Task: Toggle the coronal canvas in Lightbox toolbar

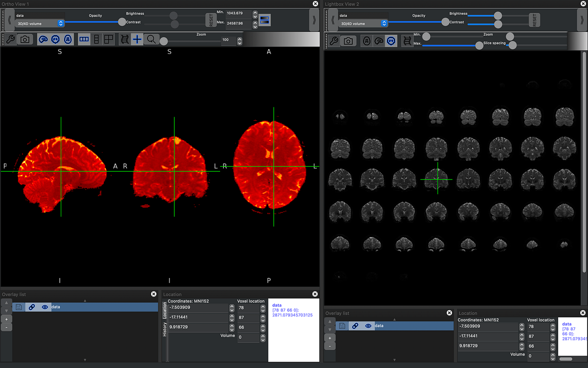Action: pos(391,41)
